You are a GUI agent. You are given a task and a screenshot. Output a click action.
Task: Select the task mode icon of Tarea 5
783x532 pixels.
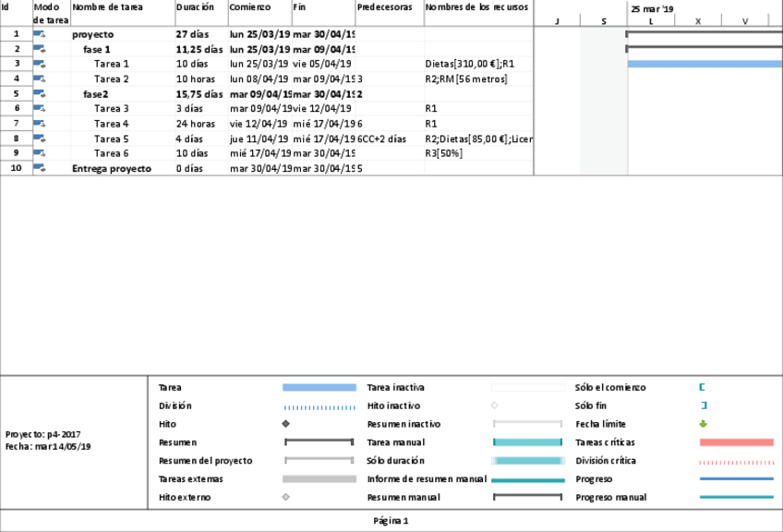tap(40, 139)
